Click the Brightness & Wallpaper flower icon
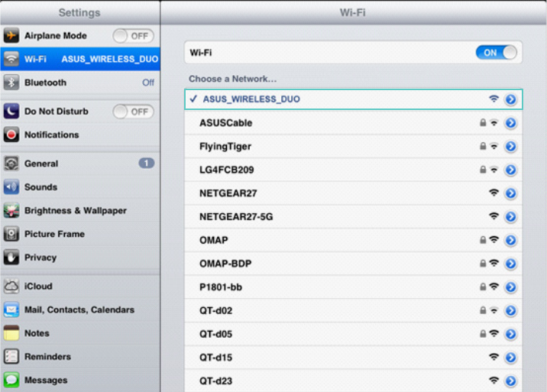This screenshot has width=547, height=392. 11,210
